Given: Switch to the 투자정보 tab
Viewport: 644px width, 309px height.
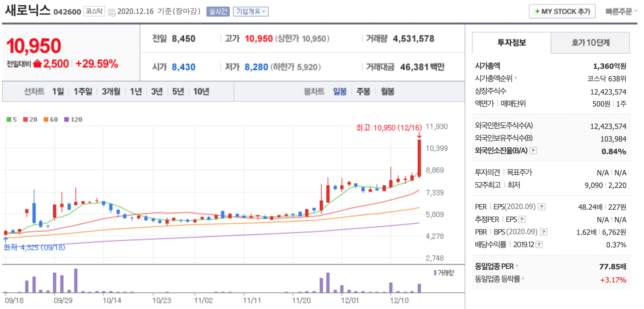Looking at the screenshot, I should point(511,43).
